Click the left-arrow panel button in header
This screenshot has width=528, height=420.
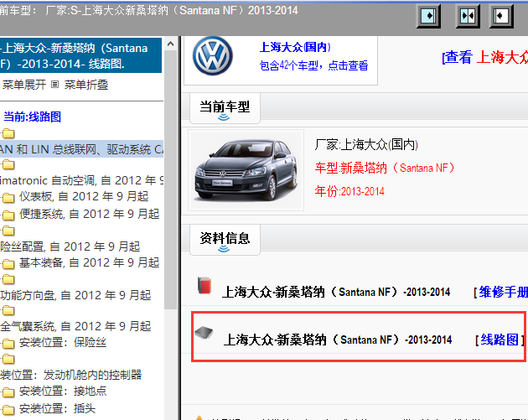[x=501, y=16]
